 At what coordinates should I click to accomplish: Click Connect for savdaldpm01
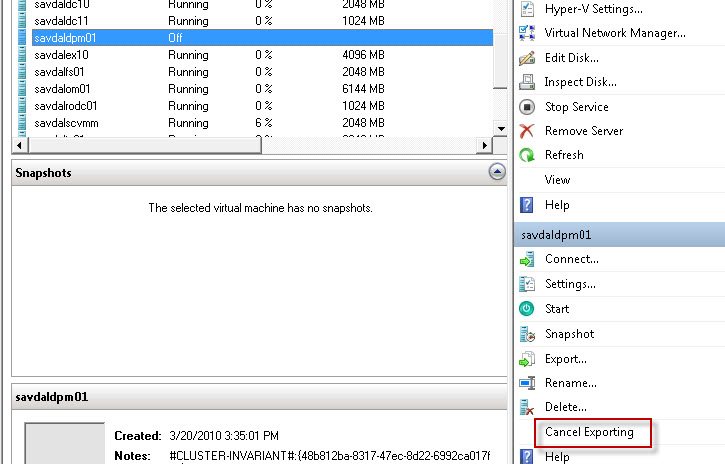(571, 259)
